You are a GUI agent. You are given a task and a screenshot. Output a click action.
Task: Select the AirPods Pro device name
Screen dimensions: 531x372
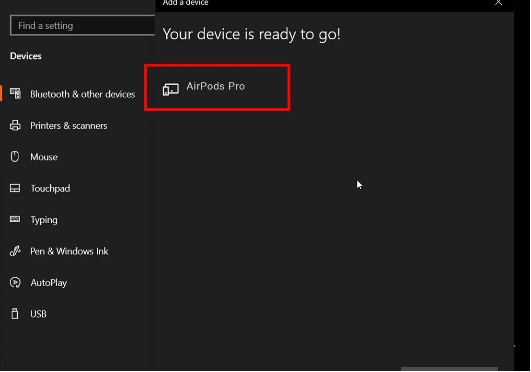215,86
